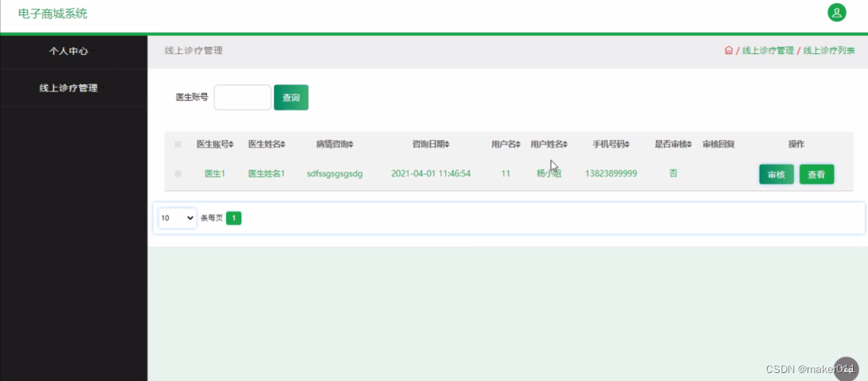This screenshot has width=868, height=381.
Task: Sort by 用户名 column header
Action: 506,144
